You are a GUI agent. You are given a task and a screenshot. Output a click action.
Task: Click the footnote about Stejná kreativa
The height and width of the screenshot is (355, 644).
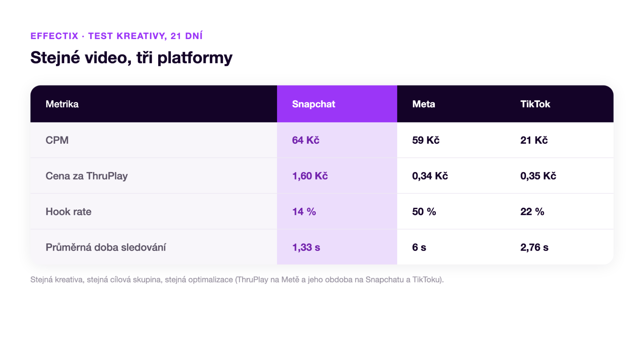pos(237,280)
